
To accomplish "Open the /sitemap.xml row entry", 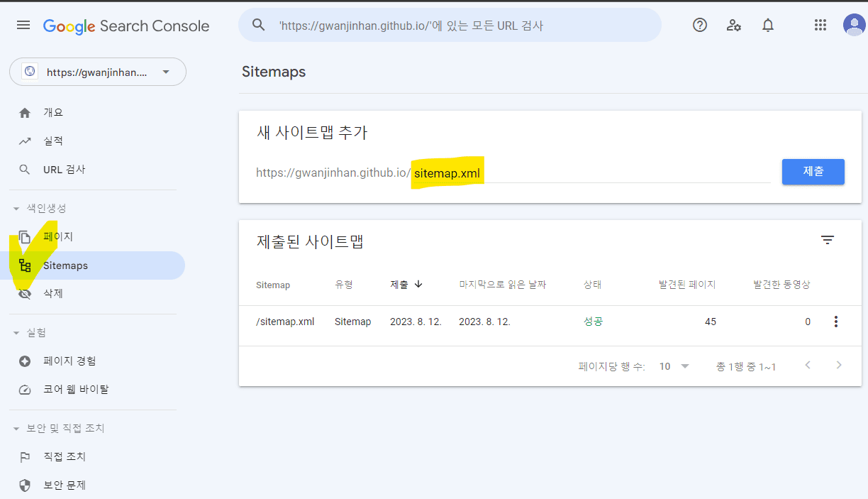I will click(285, 322).
